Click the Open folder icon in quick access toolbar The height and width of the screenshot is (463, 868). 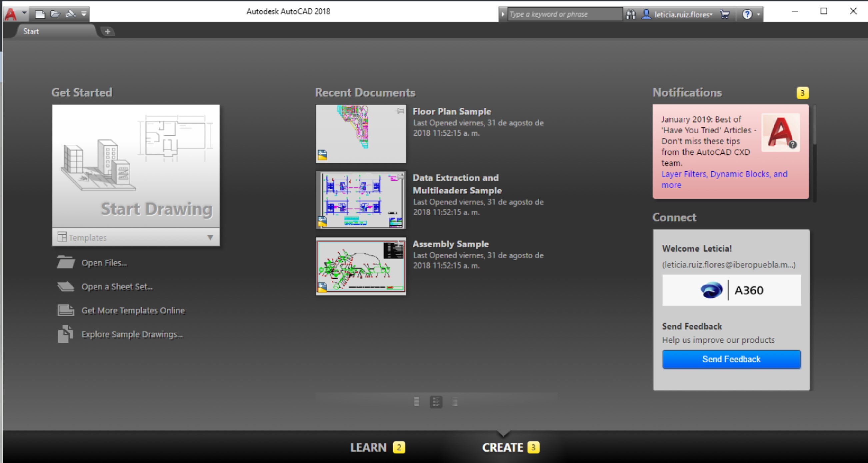pos(55,14)
